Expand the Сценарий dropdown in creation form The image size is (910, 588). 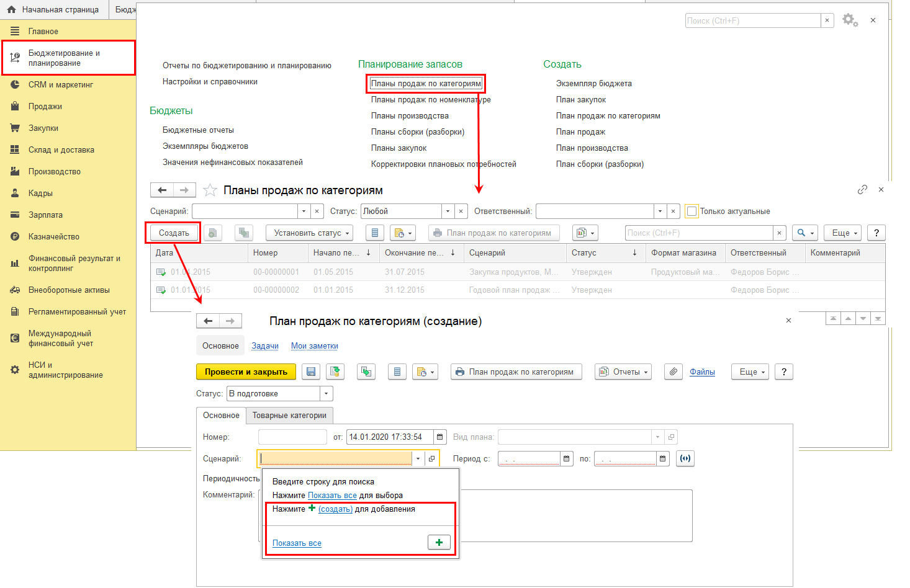pyautogui.click(x=418, y=458)
